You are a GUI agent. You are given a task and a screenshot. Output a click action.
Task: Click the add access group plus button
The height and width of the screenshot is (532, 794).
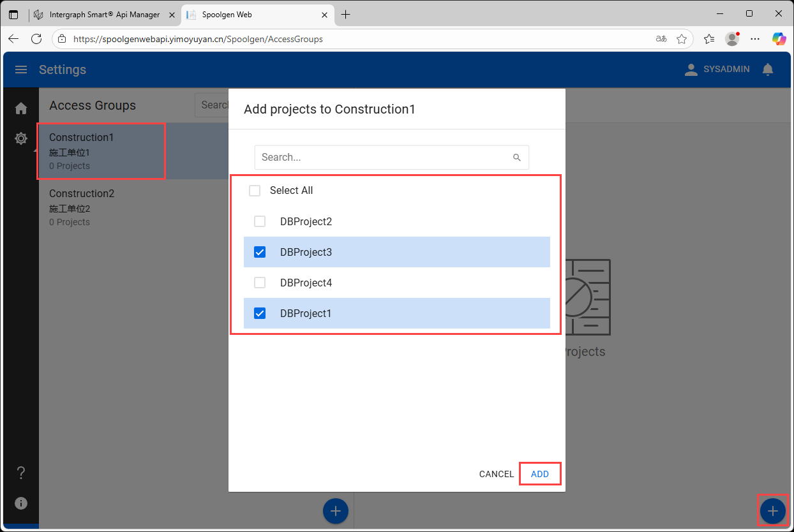click(336, 511)
